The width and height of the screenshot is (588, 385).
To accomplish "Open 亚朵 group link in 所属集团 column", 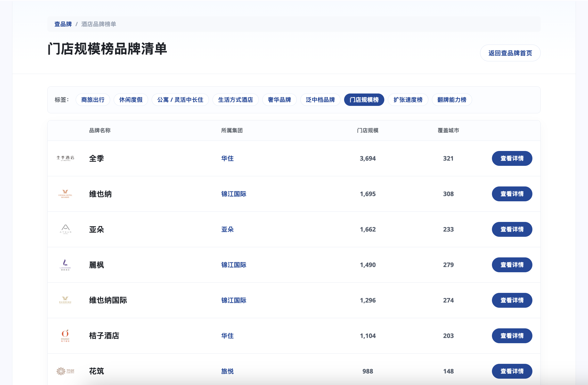I will point(227,229).
